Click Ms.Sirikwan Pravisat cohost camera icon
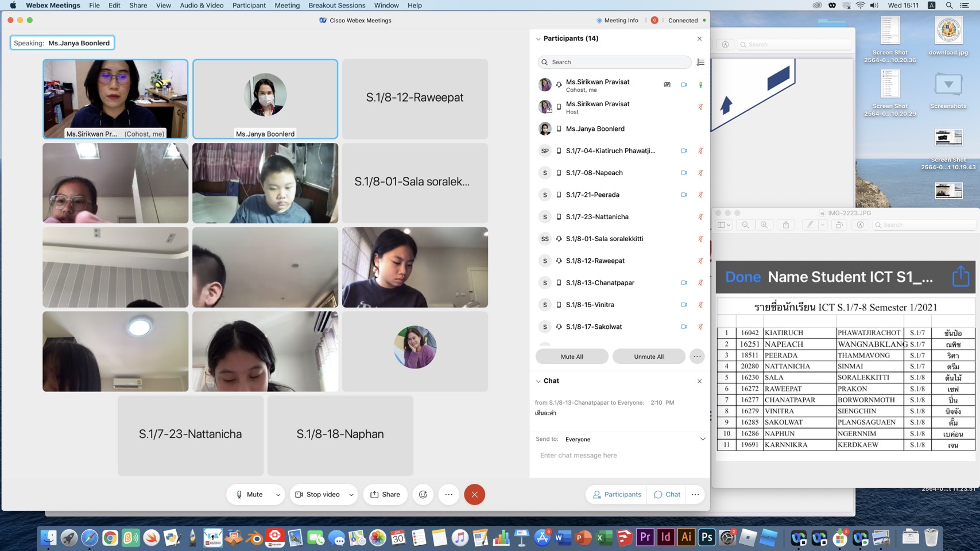This screenshot has width=980, height=551. pos(684,85)
